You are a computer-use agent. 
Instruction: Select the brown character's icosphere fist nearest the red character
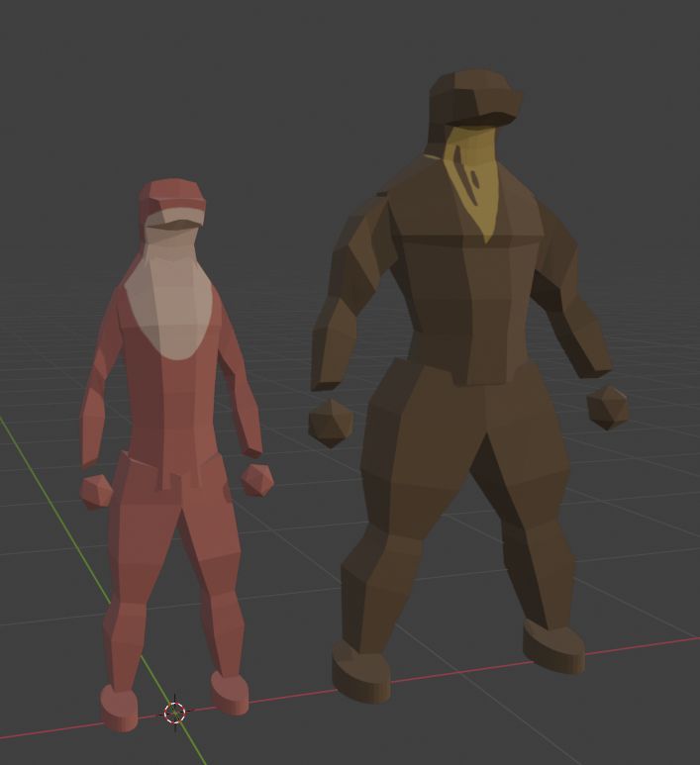click(331, 423)
